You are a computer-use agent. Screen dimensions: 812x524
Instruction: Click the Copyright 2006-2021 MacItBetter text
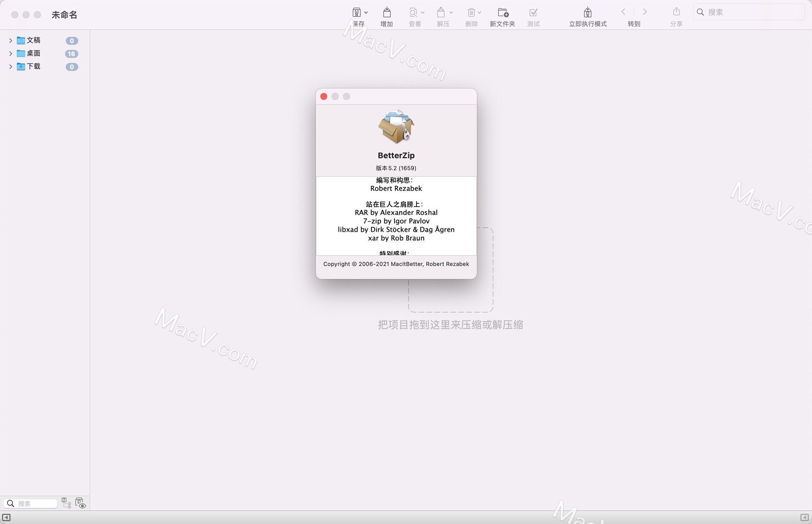[x=396, y=264]
